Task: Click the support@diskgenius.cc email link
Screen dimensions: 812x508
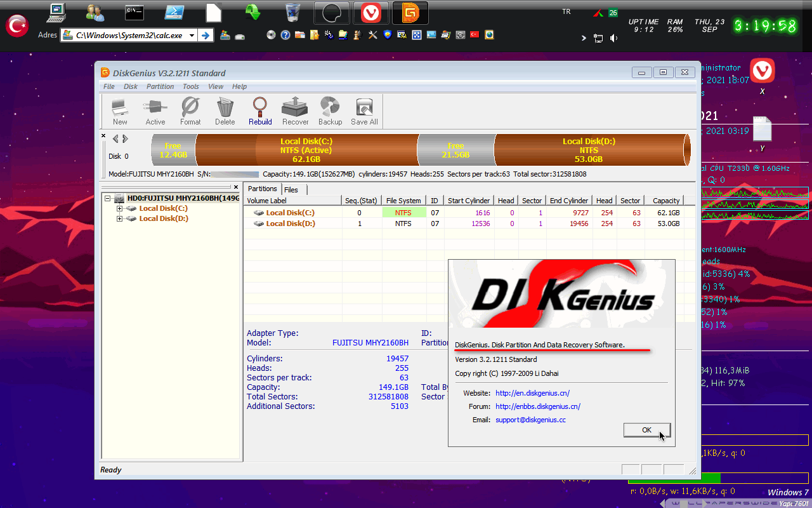Action: click(530, 420)
